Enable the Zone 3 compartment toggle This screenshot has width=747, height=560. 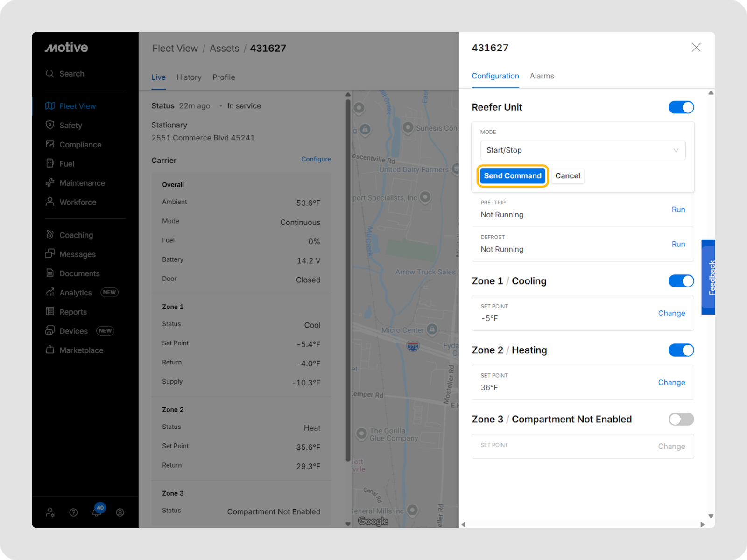(x=681, y=419)
